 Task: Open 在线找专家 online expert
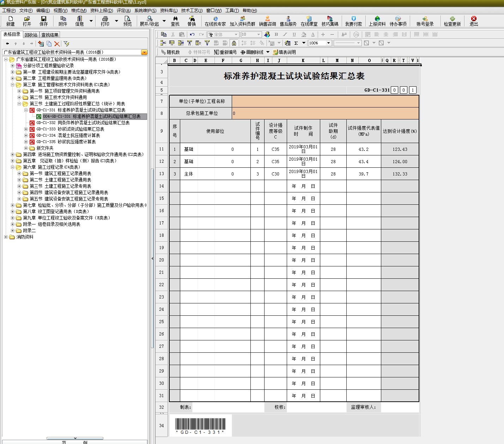pos(215,21)
